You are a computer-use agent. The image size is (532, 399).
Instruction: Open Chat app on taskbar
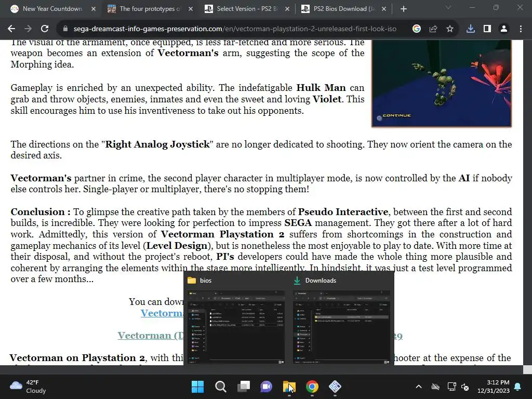coord(267,387)
